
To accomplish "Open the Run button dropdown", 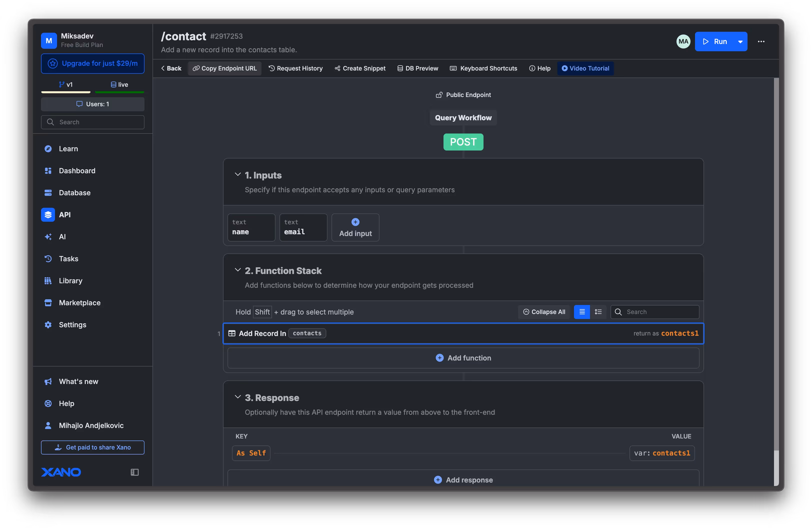I will [x=740, y=41].
